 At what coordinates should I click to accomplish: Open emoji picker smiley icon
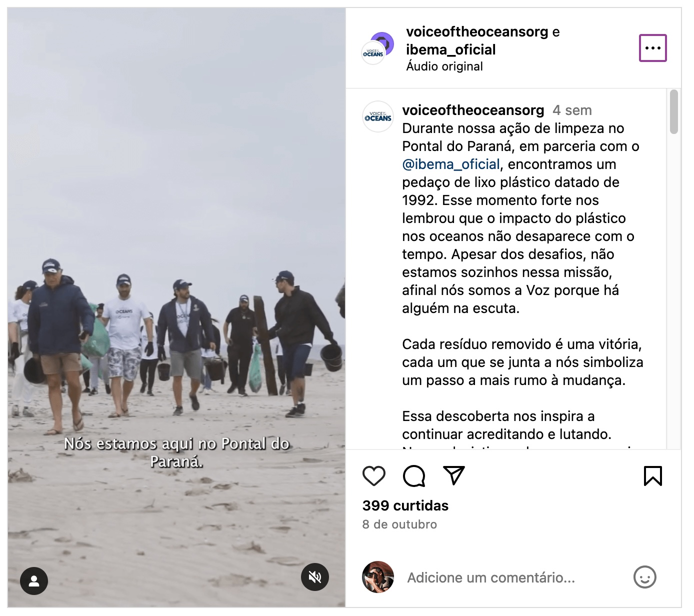(x=644, y=577)
